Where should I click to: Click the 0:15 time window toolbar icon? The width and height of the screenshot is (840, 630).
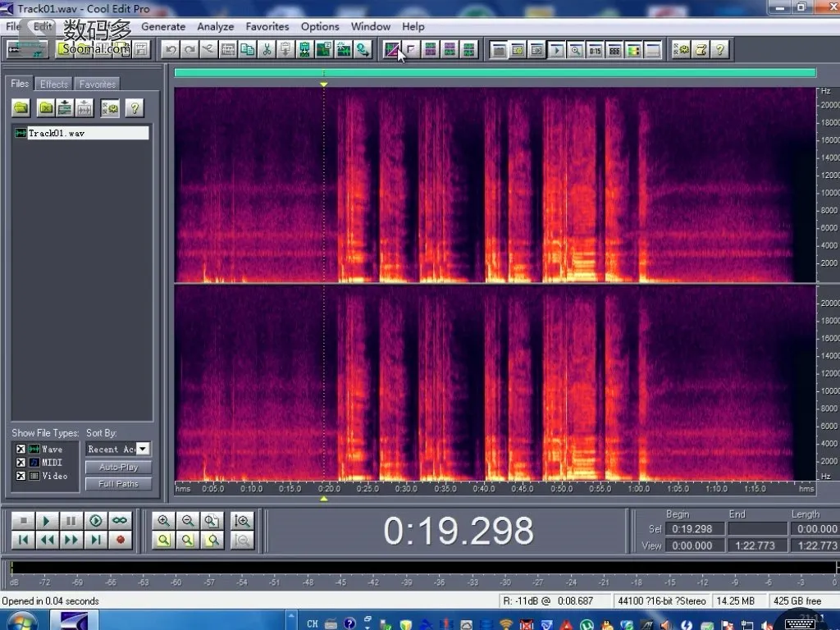point(596,50)
